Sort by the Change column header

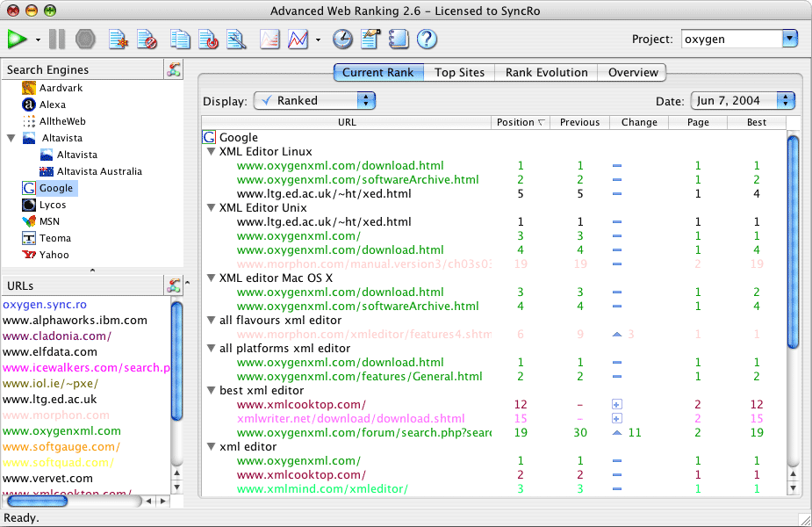[x=639, y=122]
